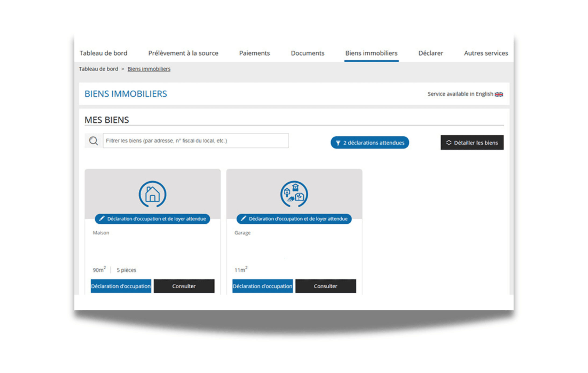The height and width of the screenshot is (373, 588).
Task: Click the Garage outbuildings icon
Action: [294, 194]
